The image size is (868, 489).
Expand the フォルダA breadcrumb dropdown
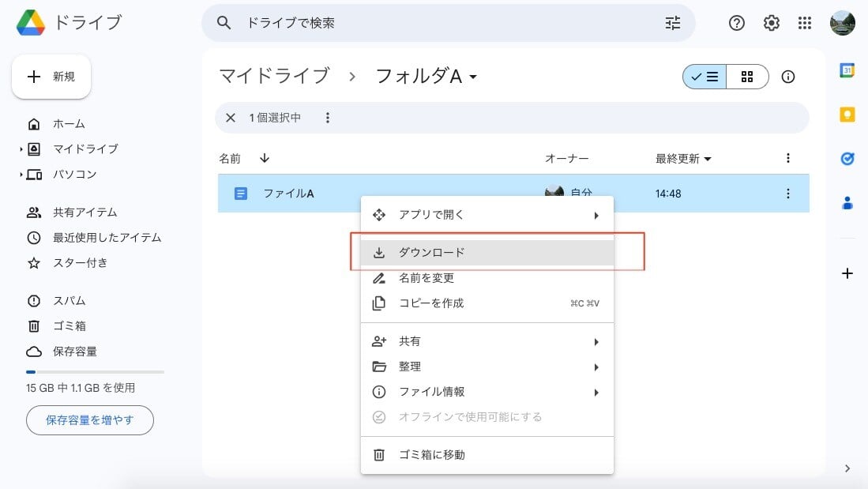pyautogui.click(x=472, y=77)
